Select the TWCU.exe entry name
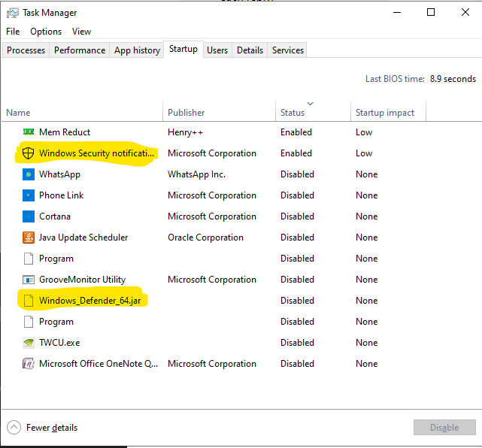The width and height of the screenshot is (482, 448). 59,343
